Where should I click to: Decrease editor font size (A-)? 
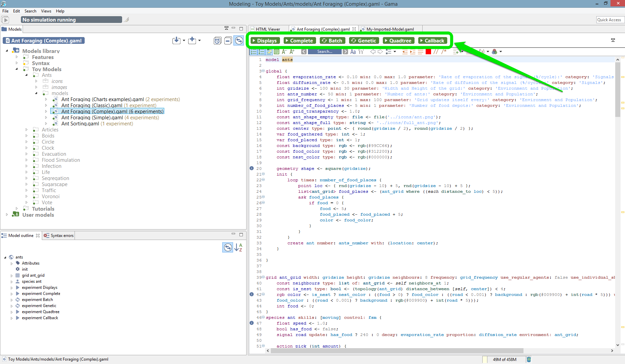coord(284,52)
